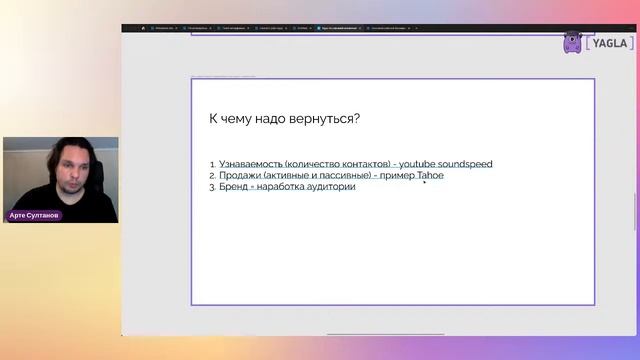Screen dimensions: 640x360
Task: Select the highlighted active browser tab
Action: coord(339,28)
